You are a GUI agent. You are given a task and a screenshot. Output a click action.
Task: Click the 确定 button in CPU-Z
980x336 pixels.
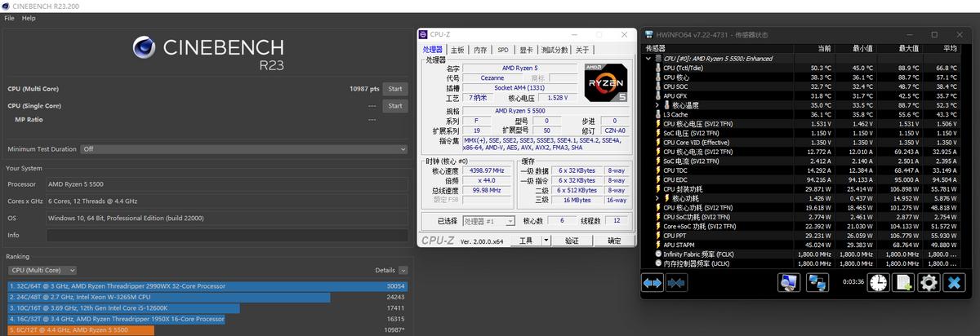(614, 241)
